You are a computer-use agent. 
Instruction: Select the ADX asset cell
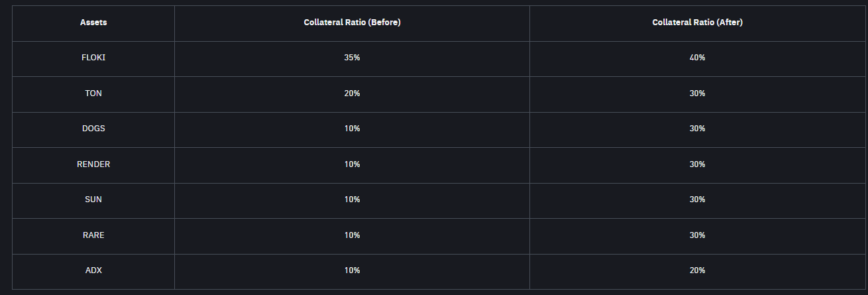click(x=93, y=270)
